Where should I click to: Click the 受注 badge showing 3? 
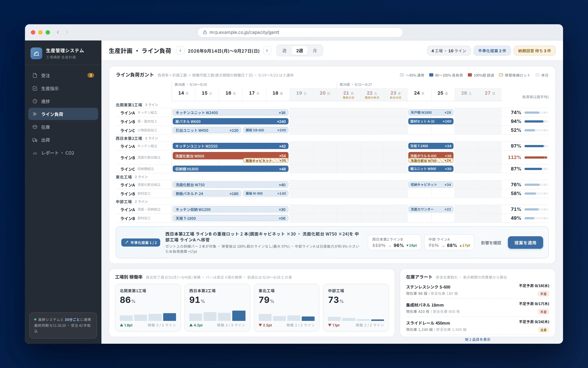coord(91,75)
